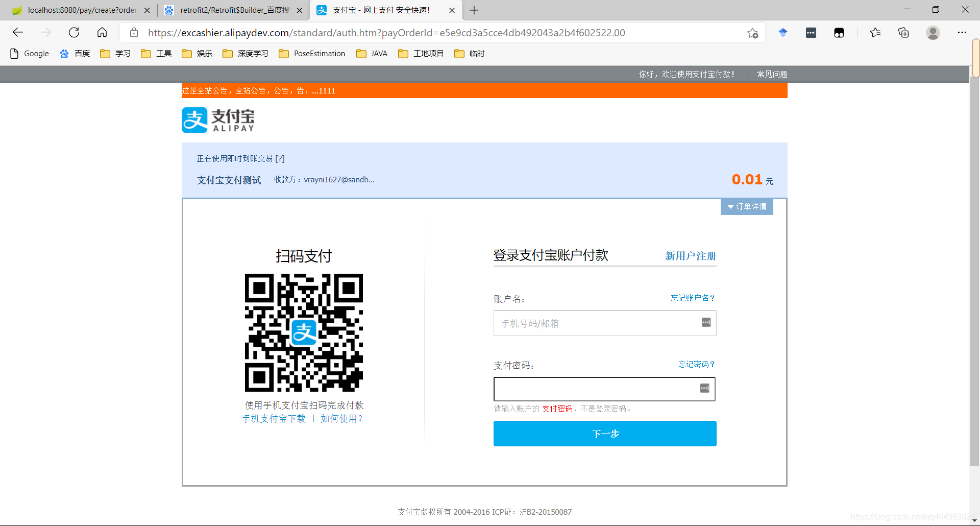Minimize the browser window
This screenshot has height=526, width=980.
907,9
